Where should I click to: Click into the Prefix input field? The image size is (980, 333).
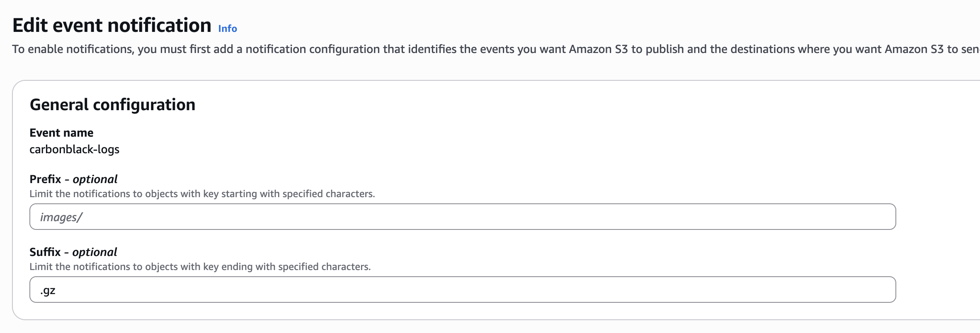pyautogui.click(x=462, y=217)
